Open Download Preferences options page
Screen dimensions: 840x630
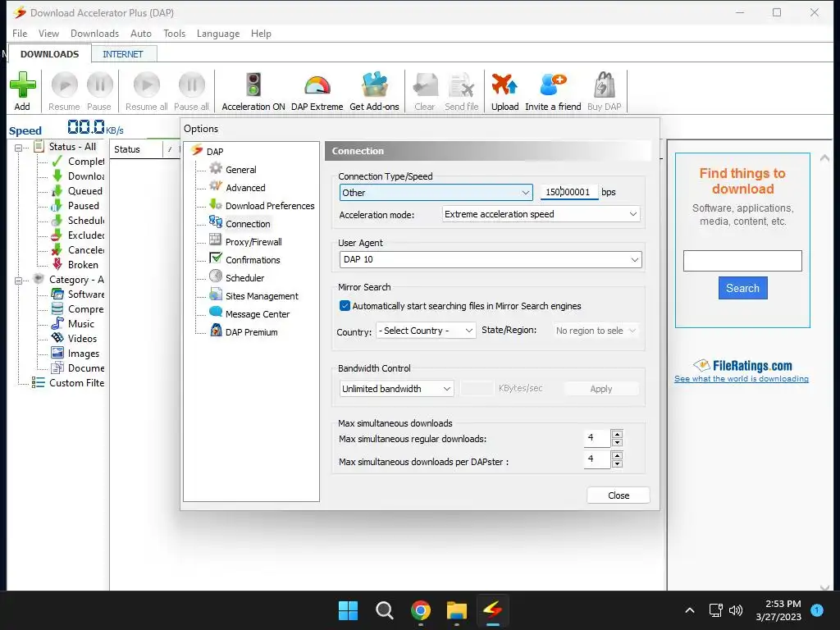[270, 206]
